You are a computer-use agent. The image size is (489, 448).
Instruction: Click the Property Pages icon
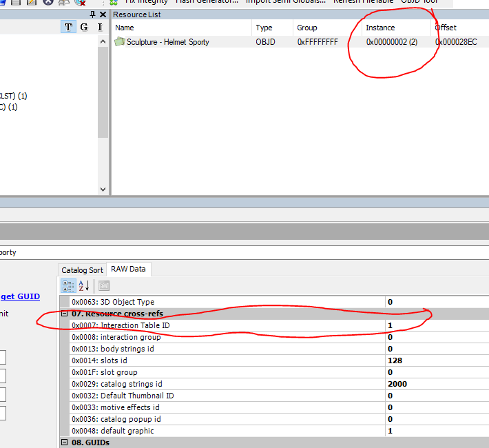click(104, 285)
